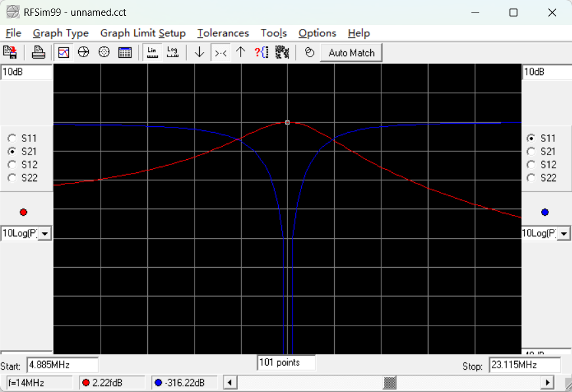Click the down arrow marker icon

point(200,52)
